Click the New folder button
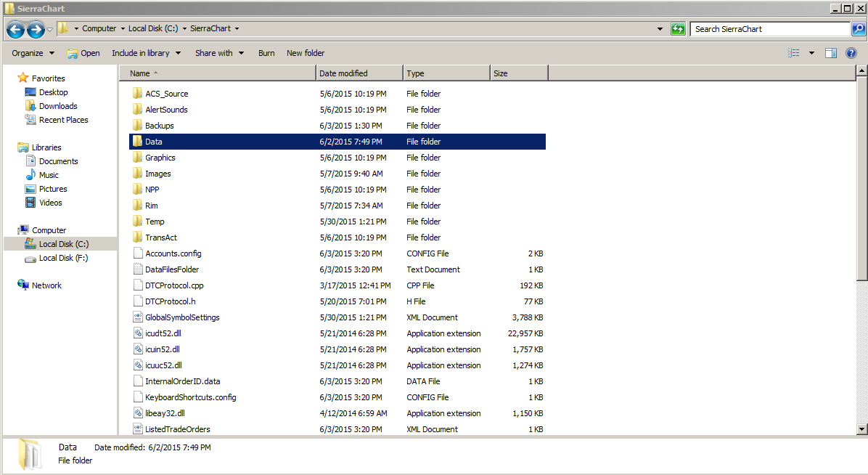Image resolution: width=868 pixels, height=475 pixels. point(306,53)
